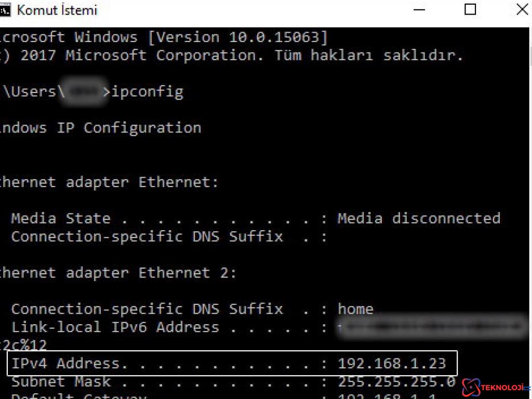Screen dimensions: 532x399
Task: Click the Command Prompt icon in title bar
Action: (x=5, y=10)
